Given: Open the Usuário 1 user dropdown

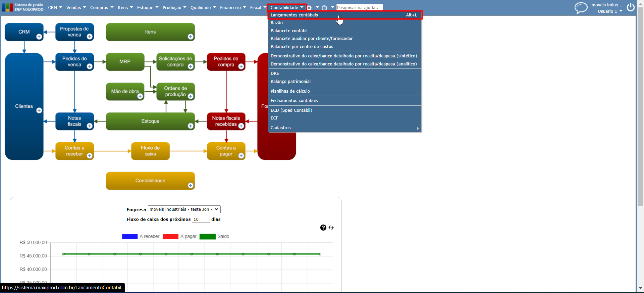Looking at the screenshot, I should tap(610, 11).
